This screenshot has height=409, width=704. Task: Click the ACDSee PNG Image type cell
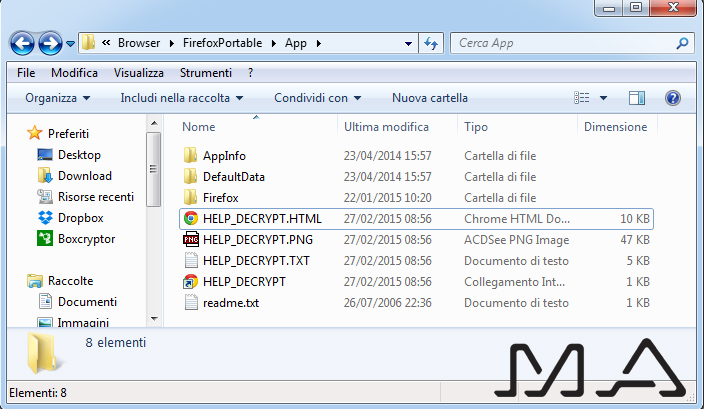516,240
